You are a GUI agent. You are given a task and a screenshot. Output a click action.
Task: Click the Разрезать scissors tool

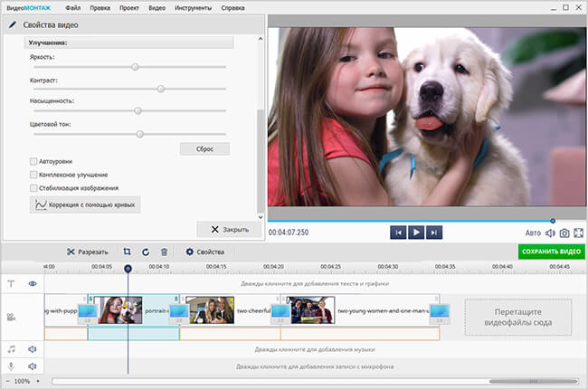tap(88, 252)
